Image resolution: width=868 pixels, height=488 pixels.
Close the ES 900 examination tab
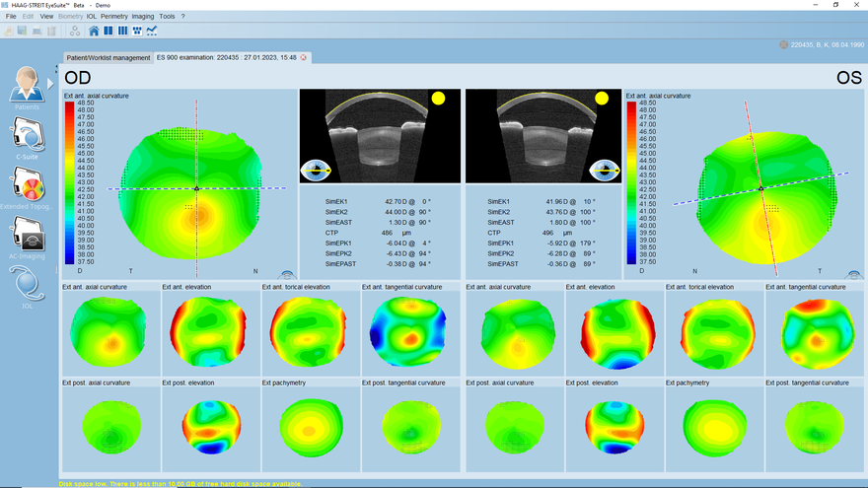pos(304,57)
